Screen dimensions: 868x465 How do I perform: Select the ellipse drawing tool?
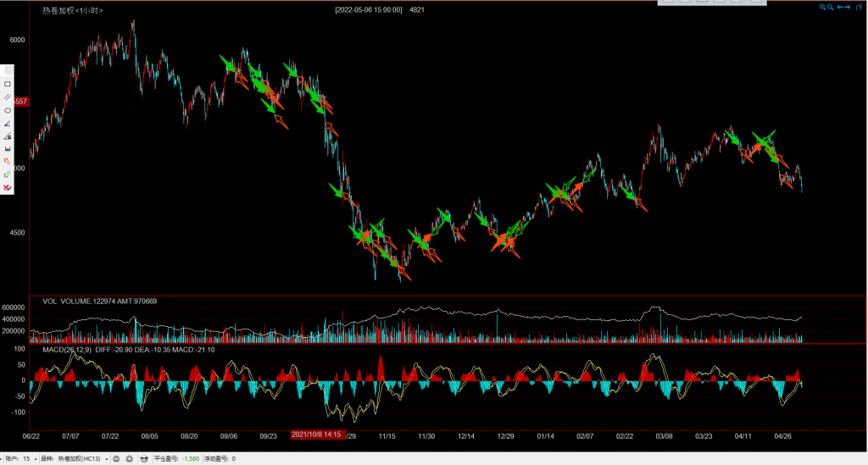(x=8, y=110)
